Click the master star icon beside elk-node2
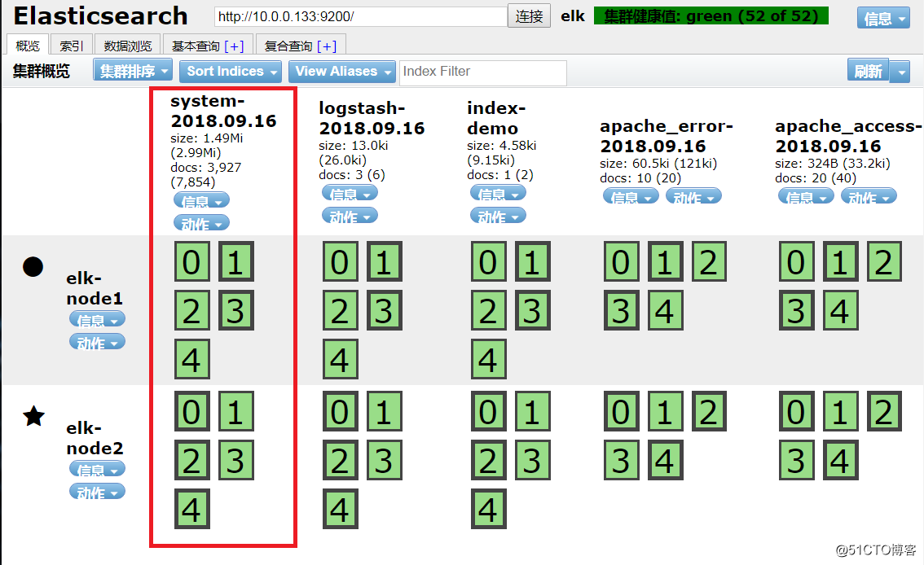The width and height of the screenshot is (924, 565). point(33,416)
